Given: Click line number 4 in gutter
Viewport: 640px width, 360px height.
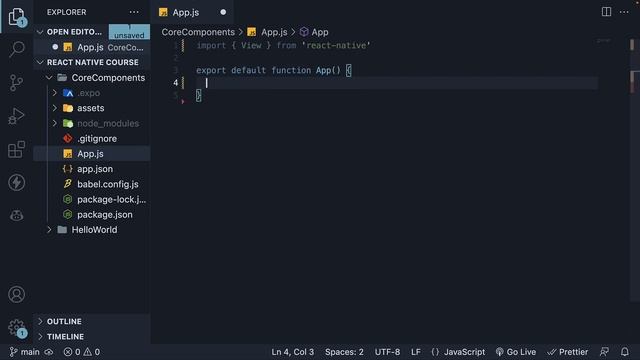Looking at the screenshot, I should coord(176,83).
